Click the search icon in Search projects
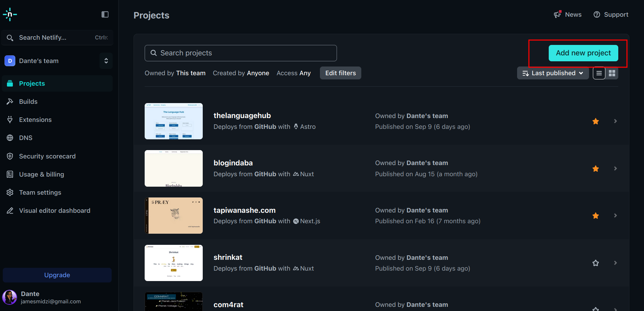The height and width of the screenshot is (311, 644). click(153, 53)
